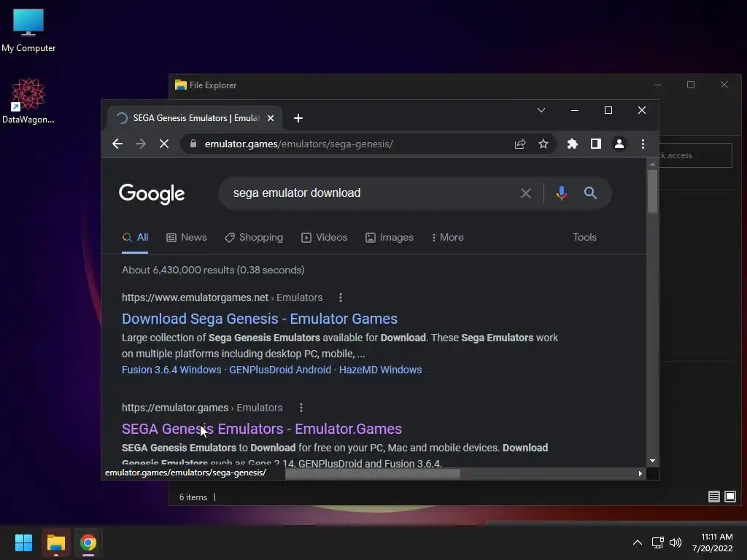This screenshot has width=747, height=560.
Task: Switch to the News results tab
Action: pyautogui.click(x=186, y=237)
